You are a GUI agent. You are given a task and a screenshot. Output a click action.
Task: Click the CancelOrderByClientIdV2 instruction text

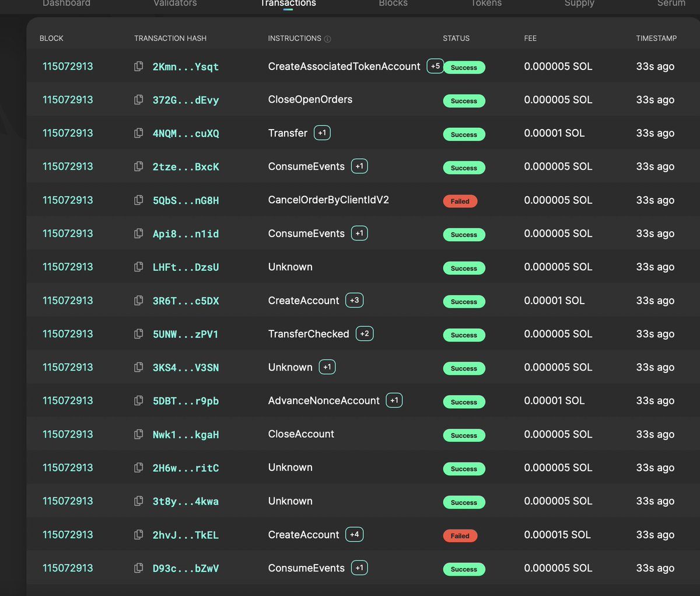click(328, 200)
